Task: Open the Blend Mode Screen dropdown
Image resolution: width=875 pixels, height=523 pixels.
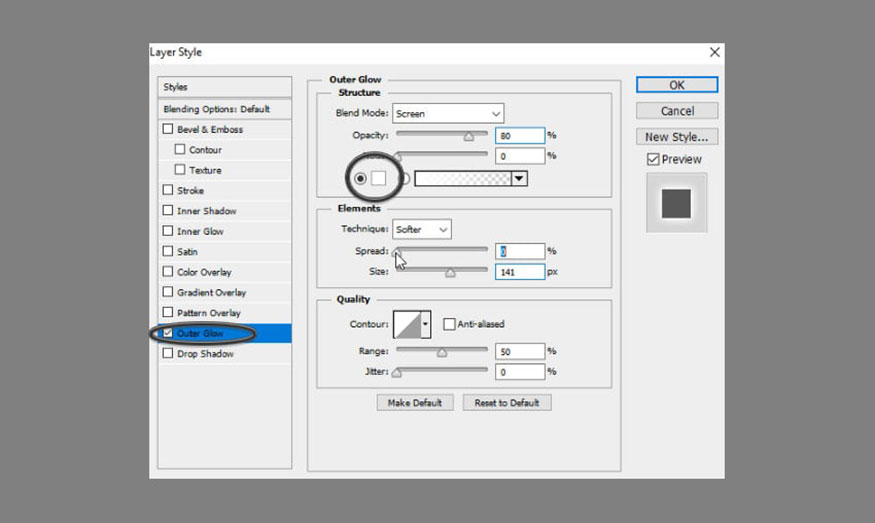Action: point(448,113)
